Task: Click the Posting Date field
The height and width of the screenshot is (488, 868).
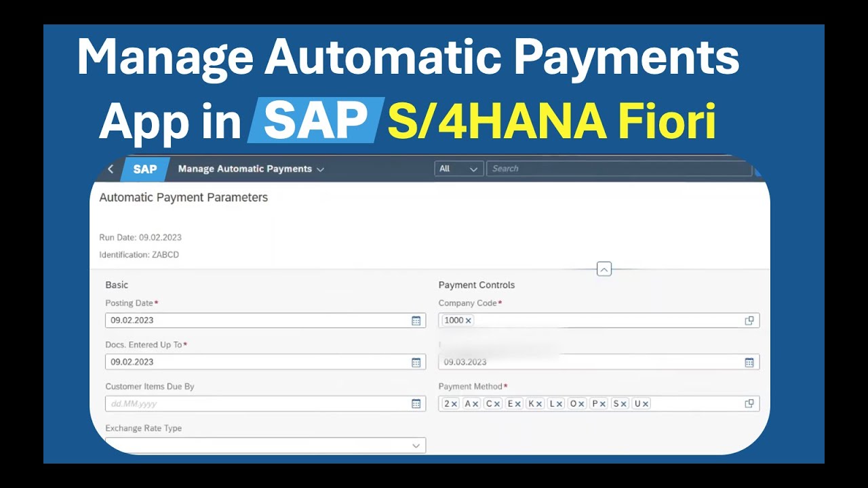Action: pos(265,321)
